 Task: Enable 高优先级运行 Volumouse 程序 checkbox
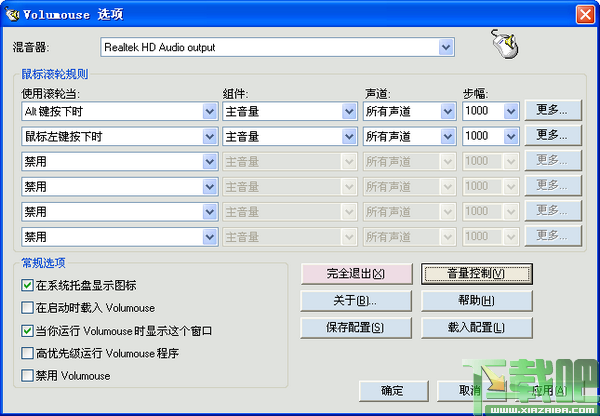click(x=27, y=353)
